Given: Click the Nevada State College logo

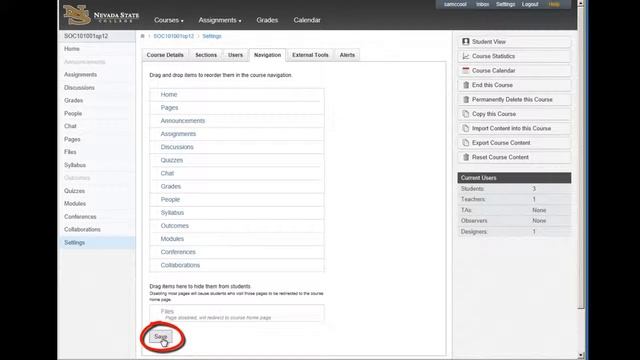Looking at the screenshot, I should 101,16.
